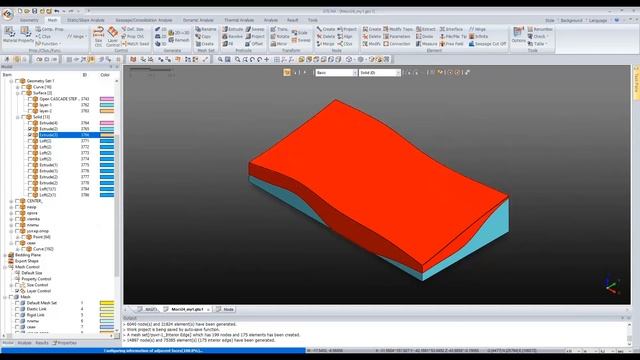Click the application logo button
The width and height of the screenshot is (640, 360).
point(7,14)
